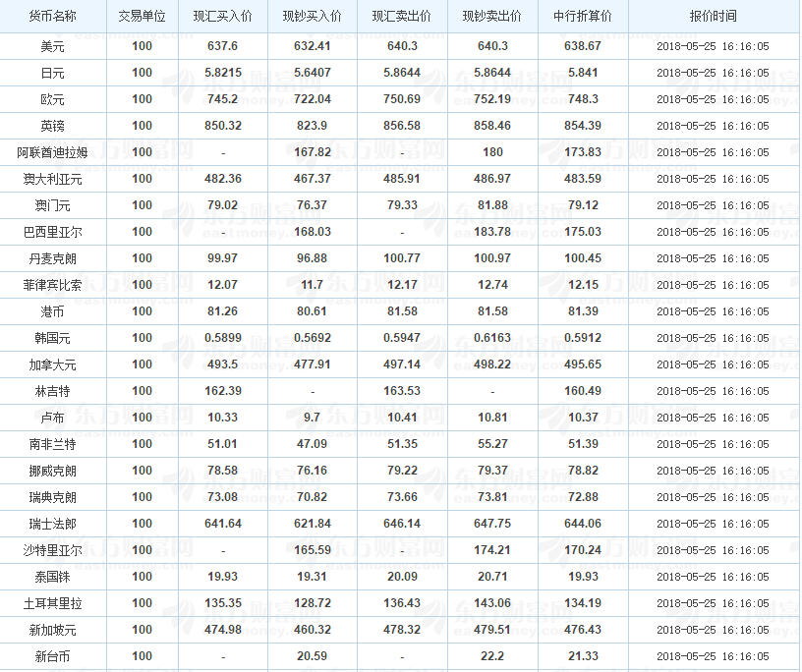Click the 10.81 value in 卢布 row

pos(492,418)
